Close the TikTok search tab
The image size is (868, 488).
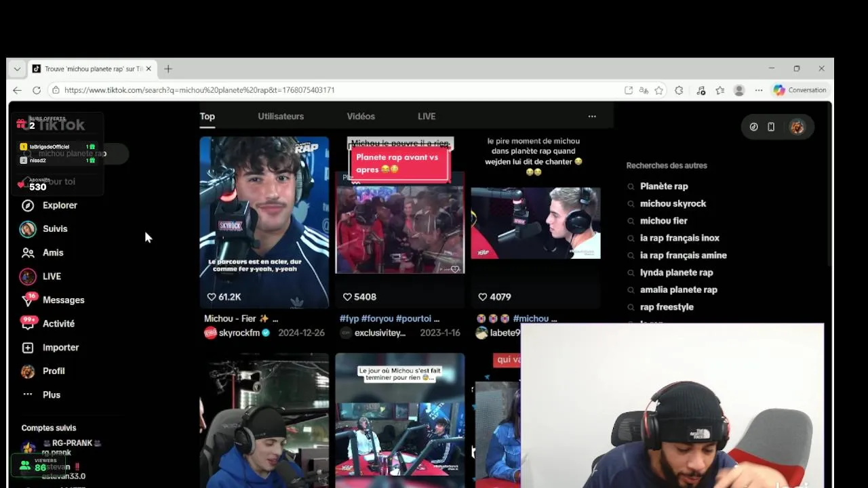pos(149,69)
